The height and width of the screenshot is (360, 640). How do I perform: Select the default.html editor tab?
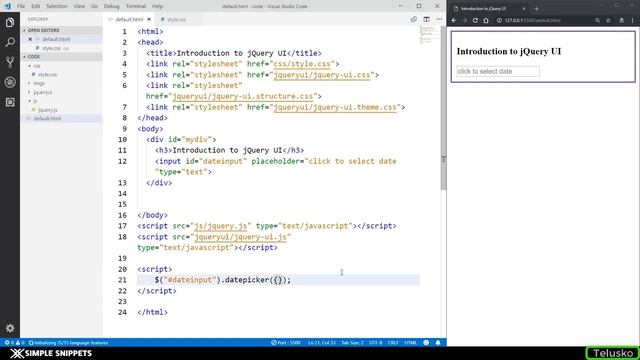[129, 20]
